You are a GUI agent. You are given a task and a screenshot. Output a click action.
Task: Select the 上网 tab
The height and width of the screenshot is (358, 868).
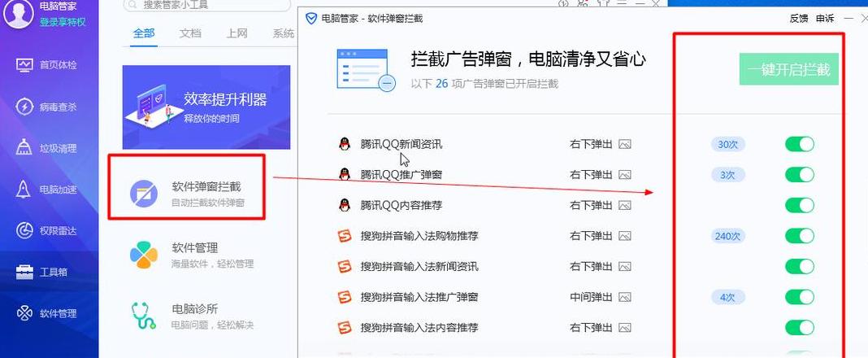click(x=237, y=33)
